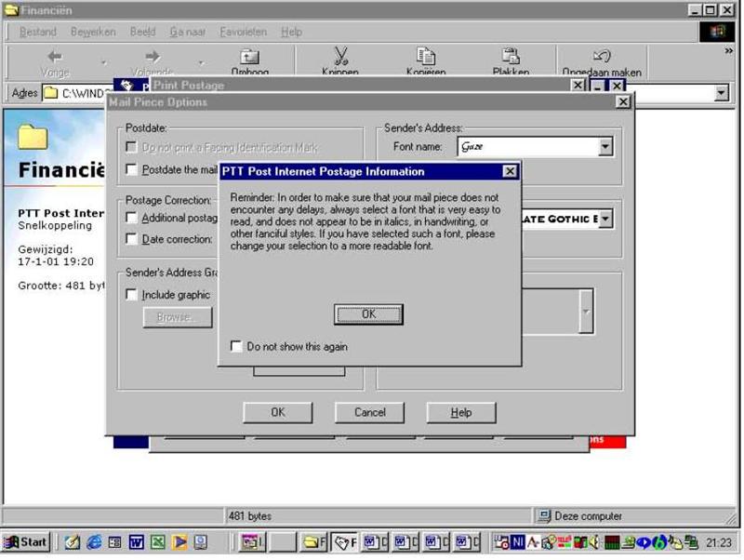744x560 pixels.
Task: Switch to the first Word document taskbar button
Action: click(375, 541)
